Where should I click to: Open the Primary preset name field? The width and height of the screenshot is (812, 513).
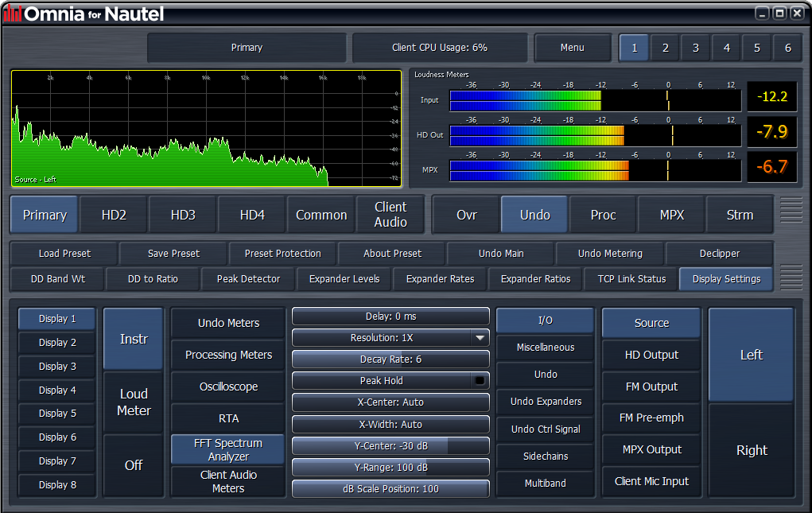247,48
